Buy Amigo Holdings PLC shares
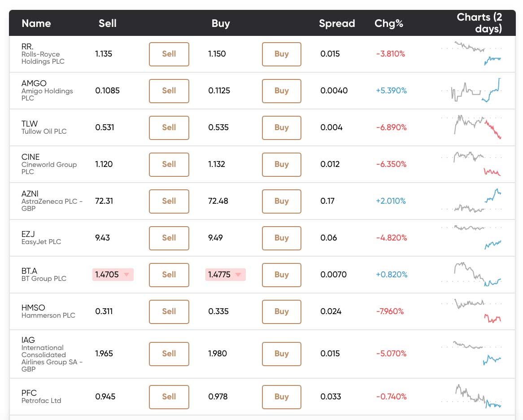523x420 pixels. click(x=282, y=91)
